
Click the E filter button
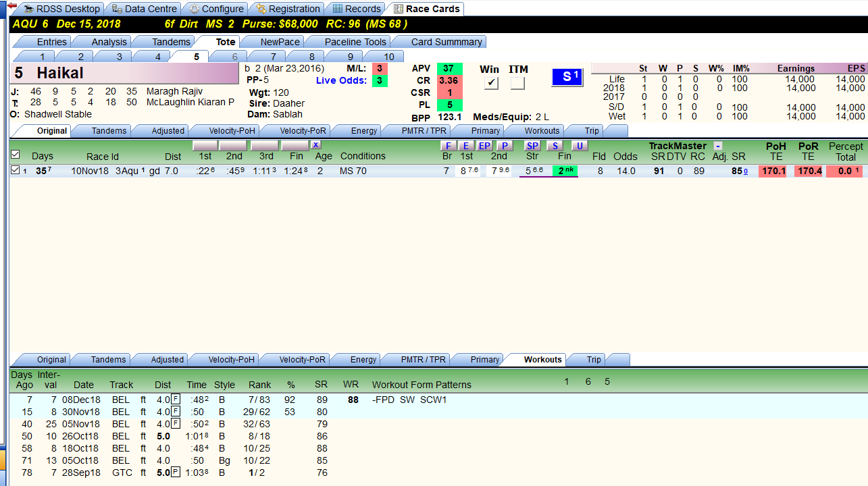tap(466, 146)
